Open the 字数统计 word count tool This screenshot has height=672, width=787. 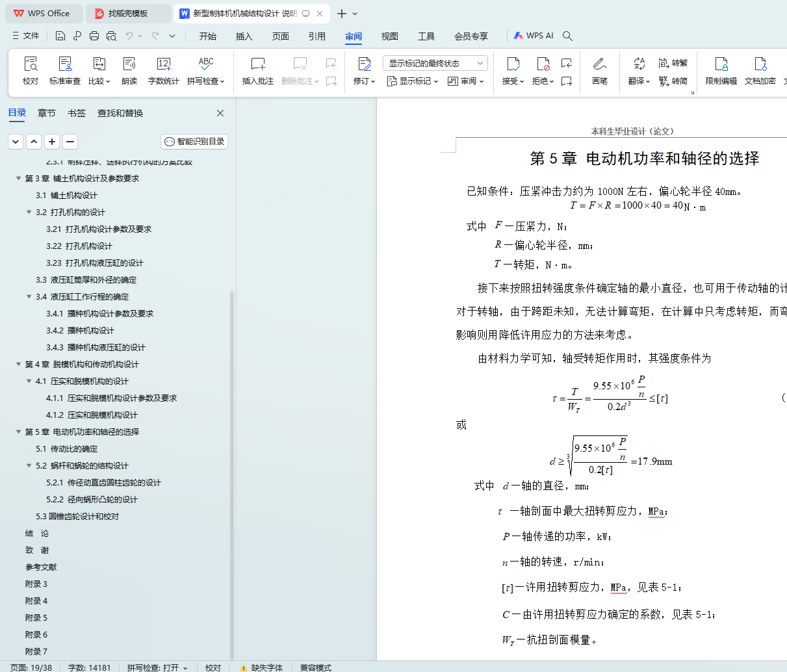164,71
